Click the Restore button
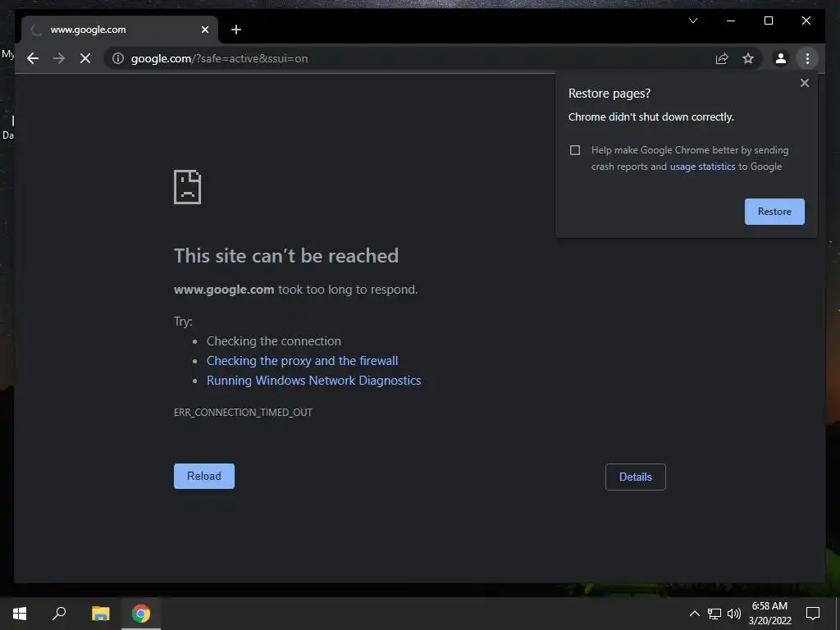This screenshot has width=840, height=630. (x=774, y=212)
